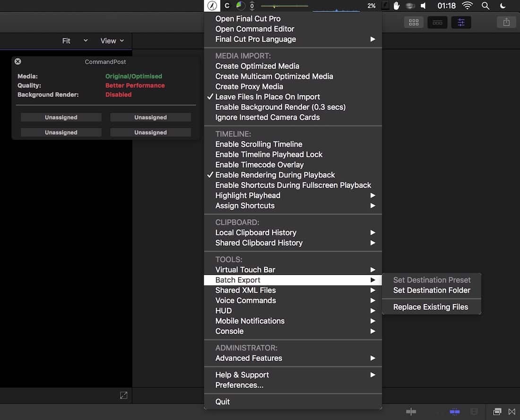Image resolution: width=520 pixels, height=420 pixels.
Task: Expand the HUD submenu
Action: coord(293,311)
